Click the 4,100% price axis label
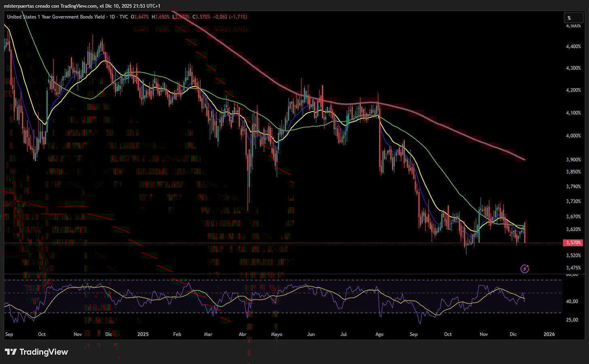 pos(573,113)
